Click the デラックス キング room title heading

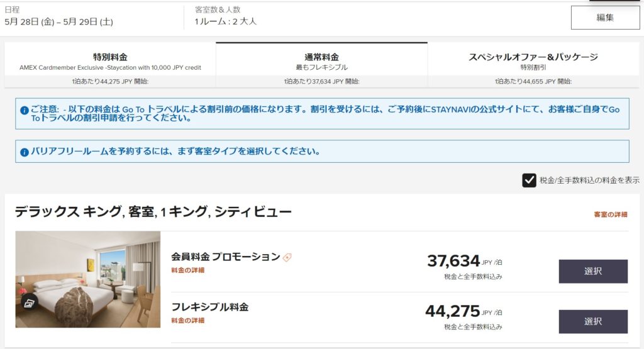(153, 212)
